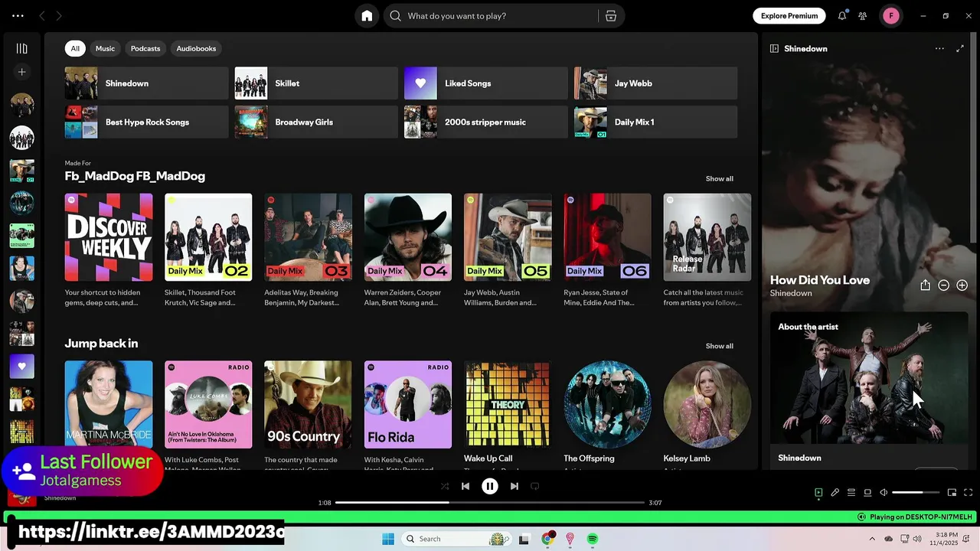Open the Browse icon in search bar
The height and width of the screenshot is (551, 980).
[x=611, y=16]
